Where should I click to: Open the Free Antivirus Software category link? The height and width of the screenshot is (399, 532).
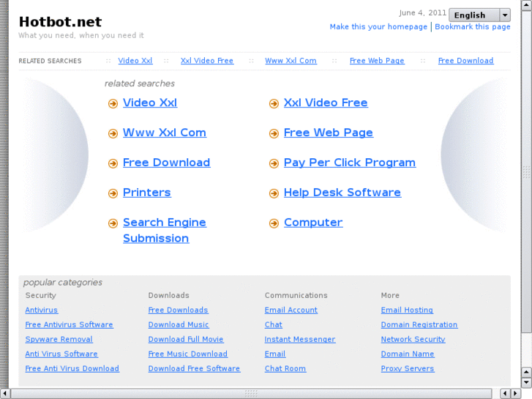coord(69,325)
